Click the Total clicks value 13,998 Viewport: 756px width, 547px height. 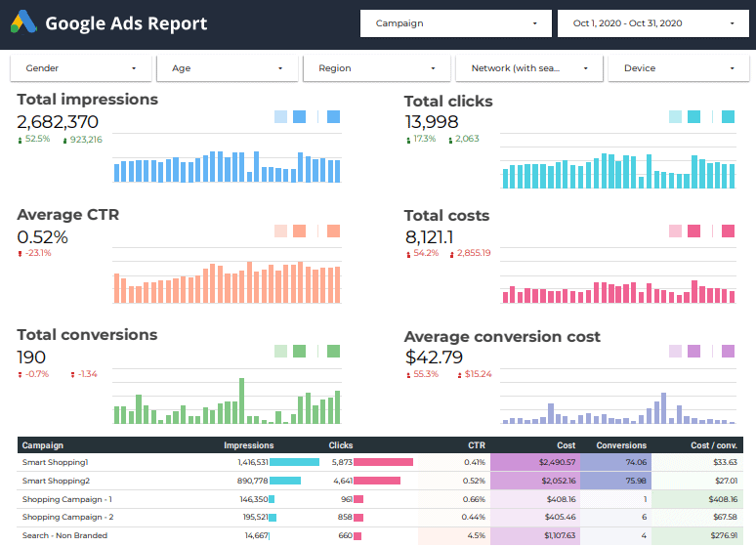tap(431, 122)
